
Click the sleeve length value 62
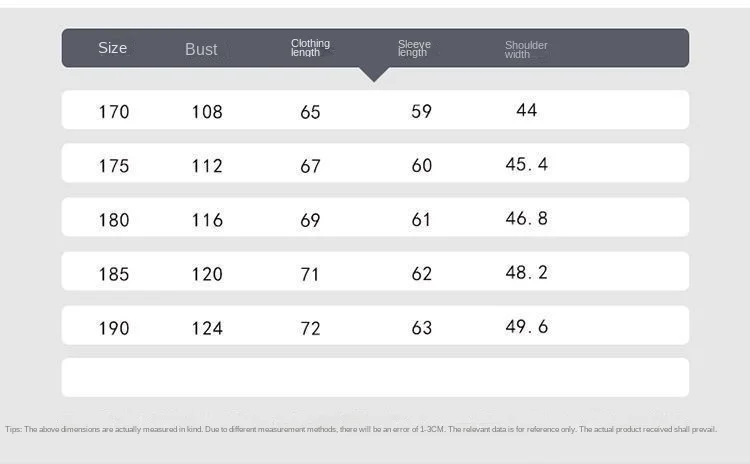(422, 273)
